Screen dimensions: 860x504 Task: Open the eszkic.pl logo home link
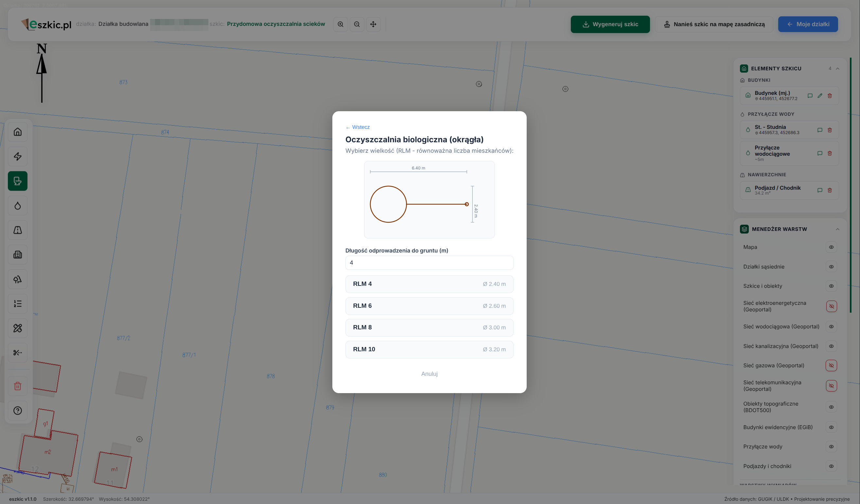[46, 24]
